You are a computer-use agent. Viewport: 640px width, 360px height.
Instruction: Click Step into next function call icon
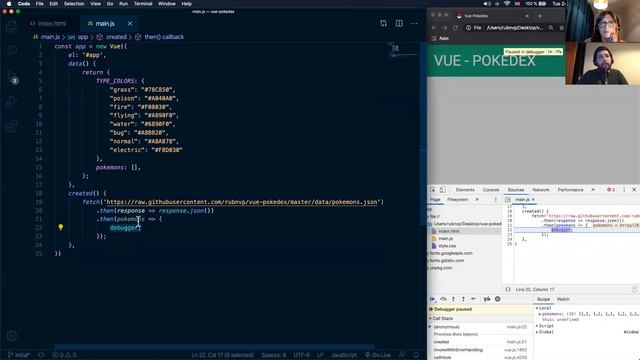tap(453, 299)
